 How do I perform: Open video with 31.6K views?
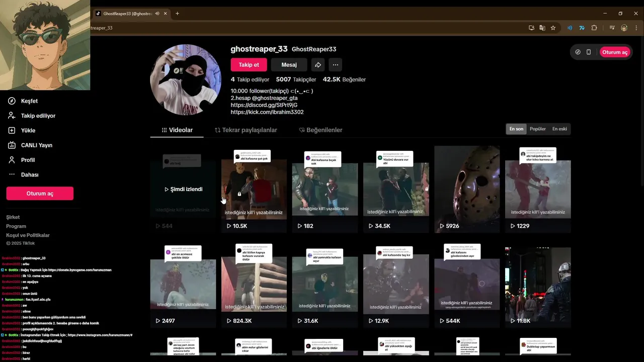325,285
